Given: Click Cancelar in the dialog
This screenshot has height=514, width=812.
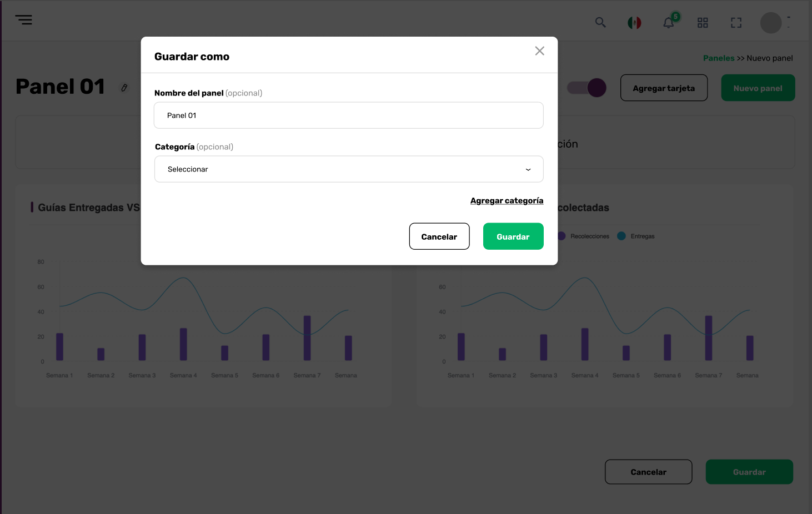Looking at the screenshot, I should 439,236.
